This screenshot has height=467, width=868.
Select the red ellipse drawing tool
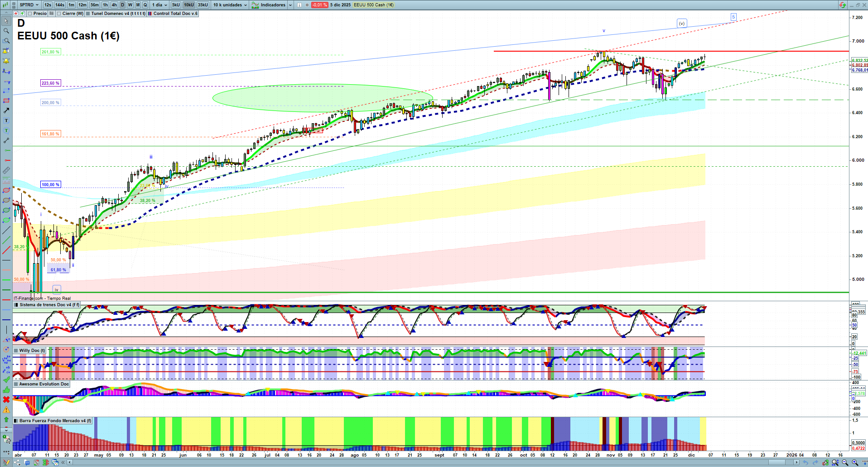coord(6,190)
